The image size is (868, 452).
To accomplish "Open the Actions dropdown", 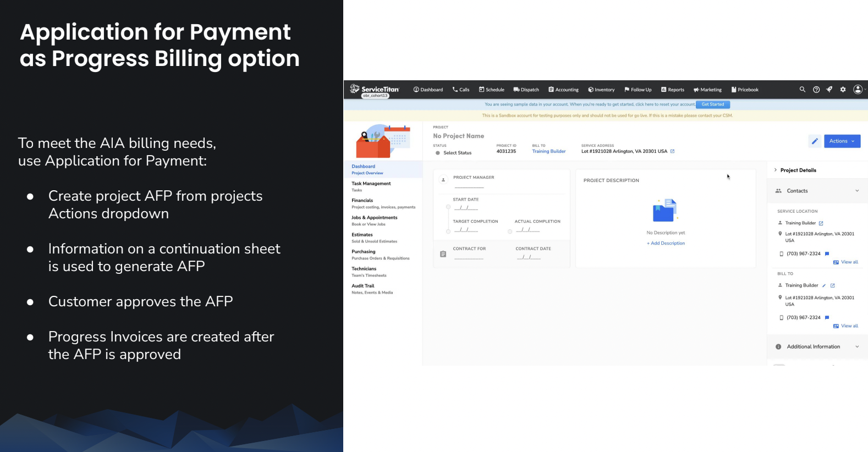I will click(x=842, y=141).
